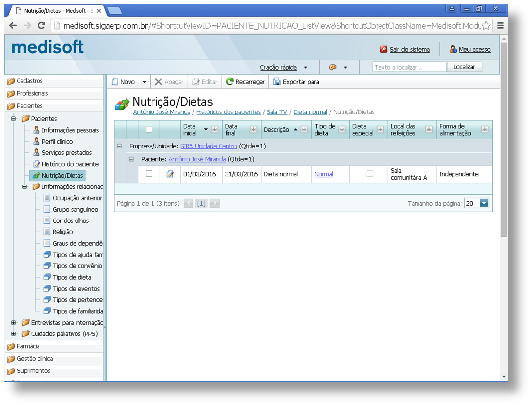Open the Antônio José Miranda breadcrumb link

pos(161,112)
